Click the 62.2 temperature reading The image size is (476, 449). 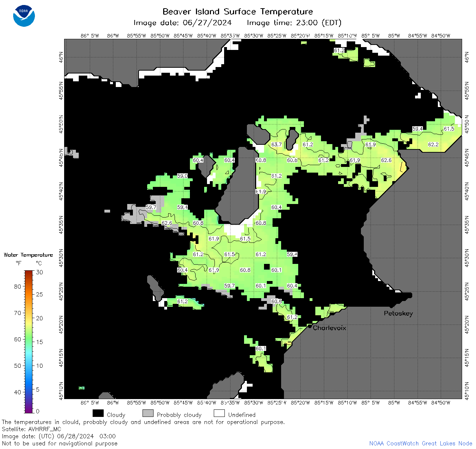[433, 144]
